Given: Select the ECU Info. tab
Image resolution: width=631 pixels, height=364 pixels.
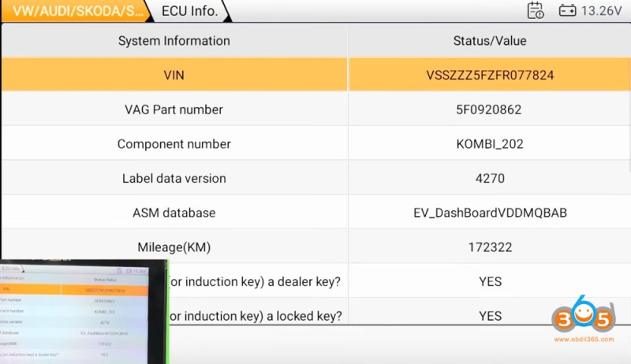Looking at the screenshot, I should coord(190,11).
